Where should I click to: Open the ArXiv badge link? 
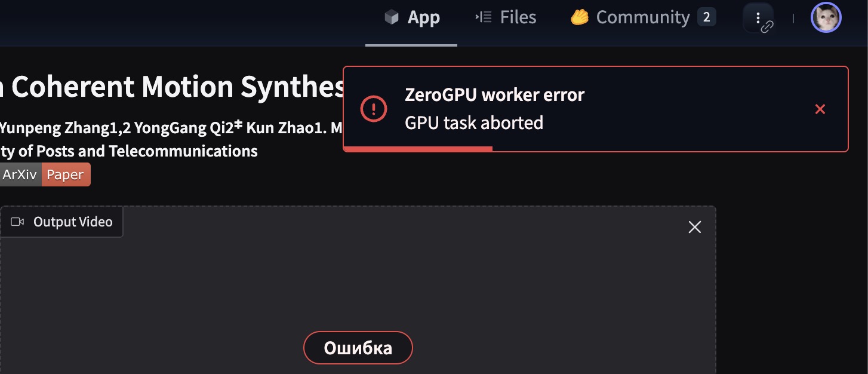tap(20, 174)
